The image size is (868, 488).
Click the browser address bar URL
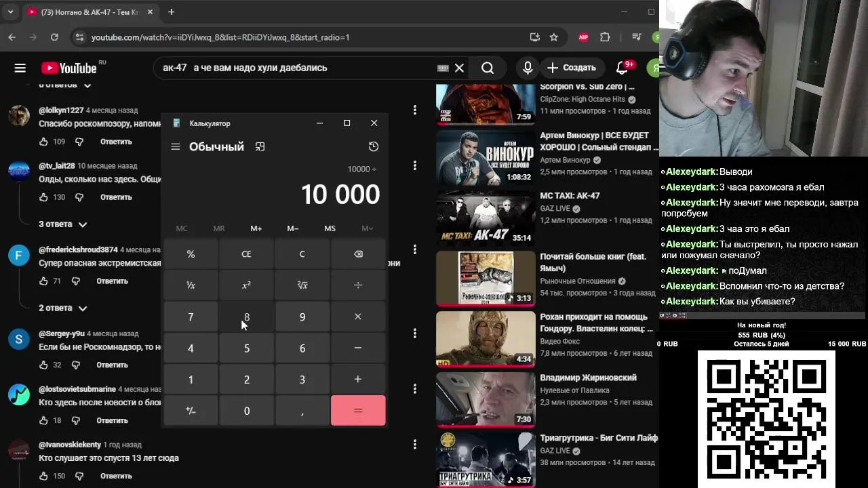point(220,37)
